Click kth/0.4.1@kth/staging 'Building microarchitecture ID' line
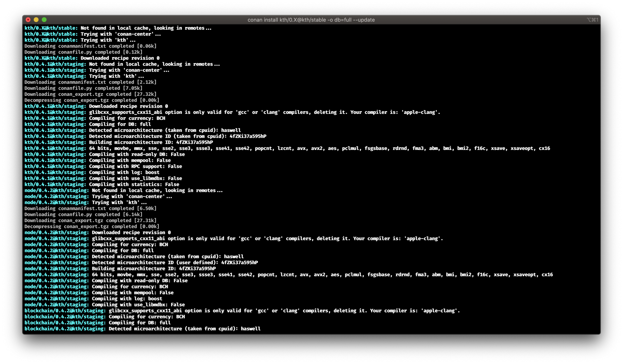 click(x=119, y=142)
